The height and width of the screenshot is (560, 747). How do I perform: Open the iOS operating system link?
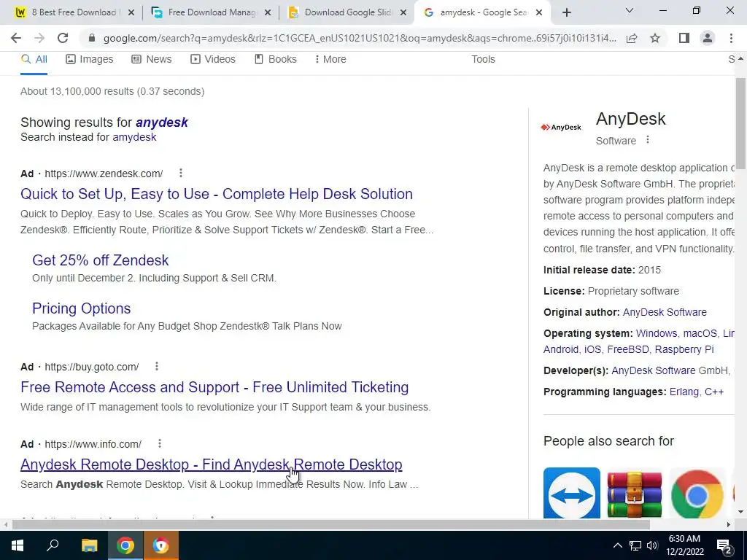(592, 349)
